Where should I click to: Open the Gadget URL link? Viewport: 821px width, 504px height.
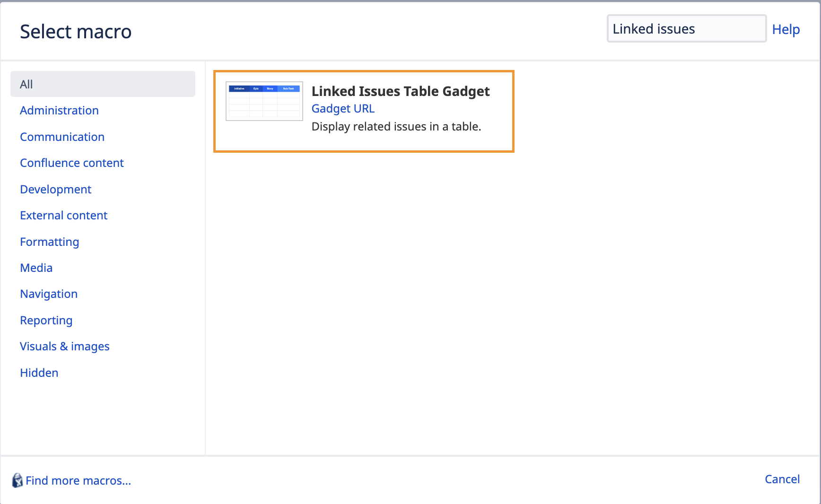click(x=343, y=108)
